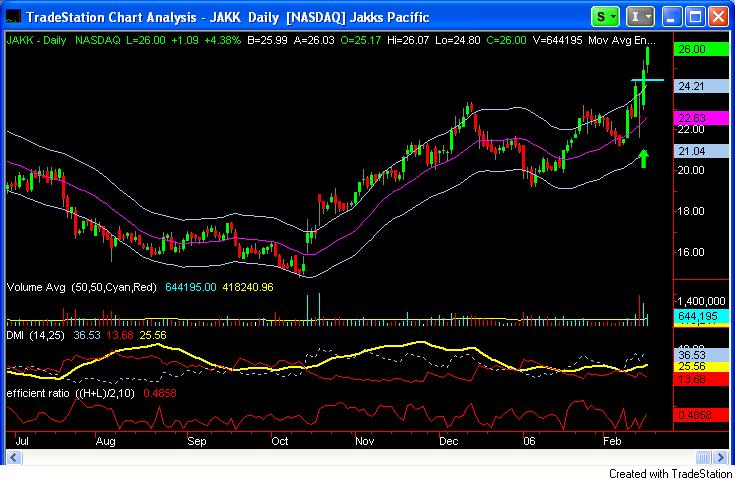Click the 418240.96 volume average value
Image resolution: width=735 pixels, height=480 pixels.
tap(248, 287)
